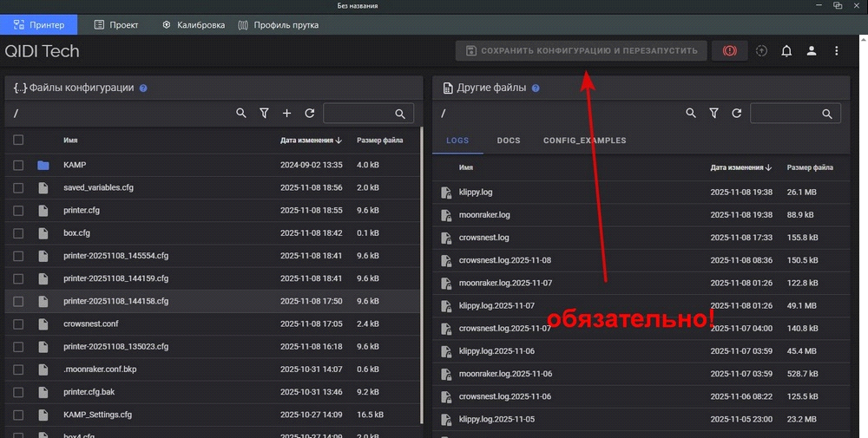Click the user account icon
Viewport: 868px width, 438px height.
(x=812, y=51)
